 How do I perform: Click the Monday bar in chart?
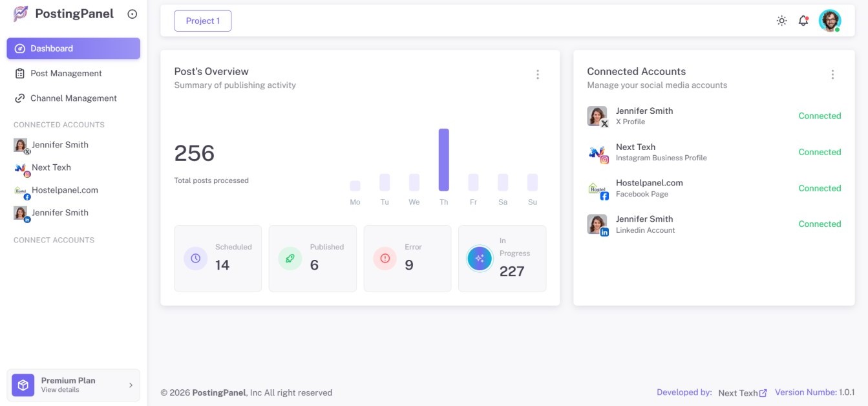(355, 186)
